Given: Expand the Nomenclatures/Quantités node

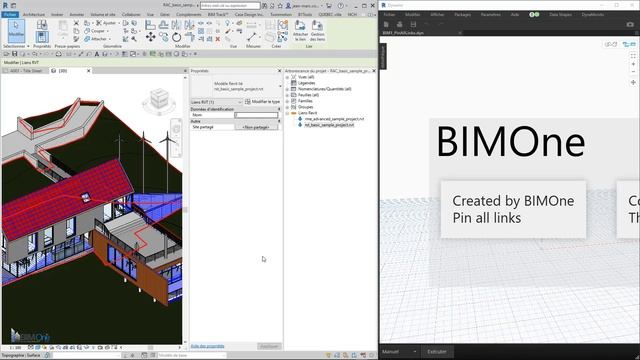Looking at the screenshot, I should [287, 89].
